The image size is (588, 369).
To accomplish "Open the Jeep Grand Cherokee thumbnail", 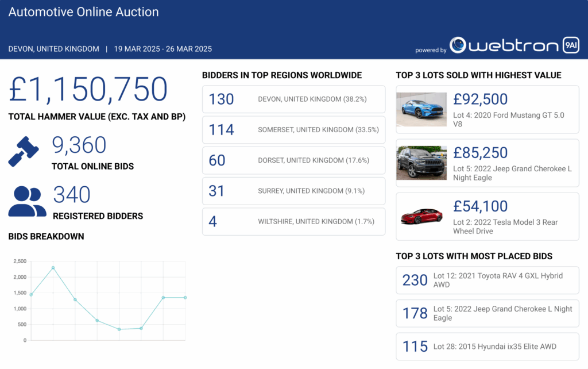I will click(x=421, y=163).
